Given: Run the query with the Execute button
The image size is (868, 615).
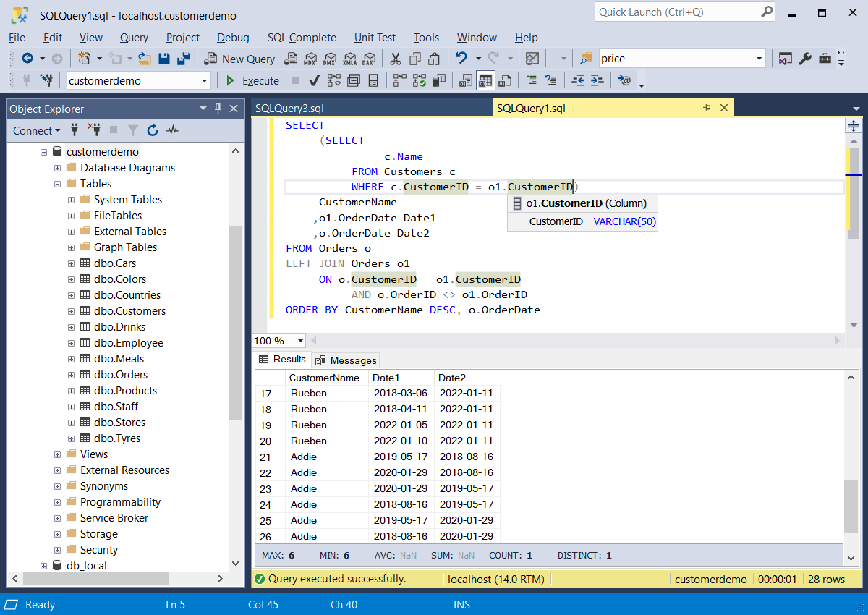Looking at the screenshot, I should tap(252, 80).
